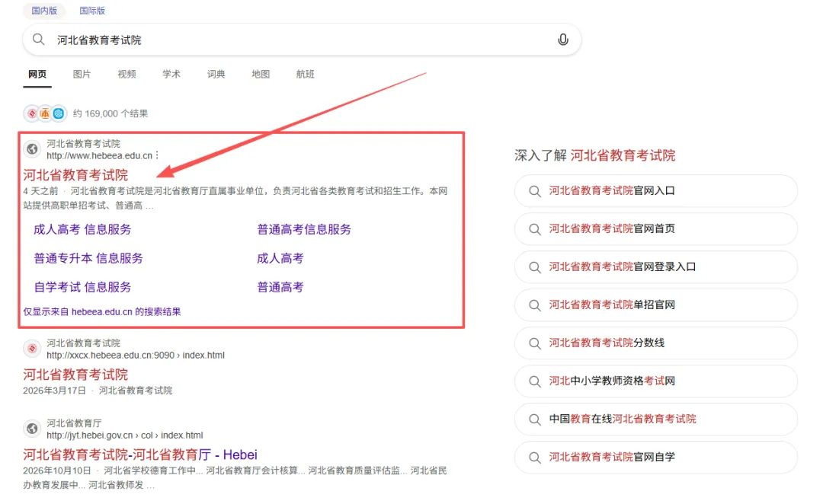Viewport: 823px width, 504px height.
Task: Open the 视频 results tab
Action: click(x=126, y=74)
